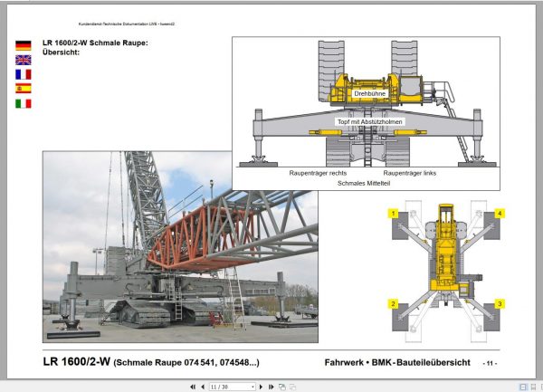Pick the Italian flag language icon

point(24,103)
